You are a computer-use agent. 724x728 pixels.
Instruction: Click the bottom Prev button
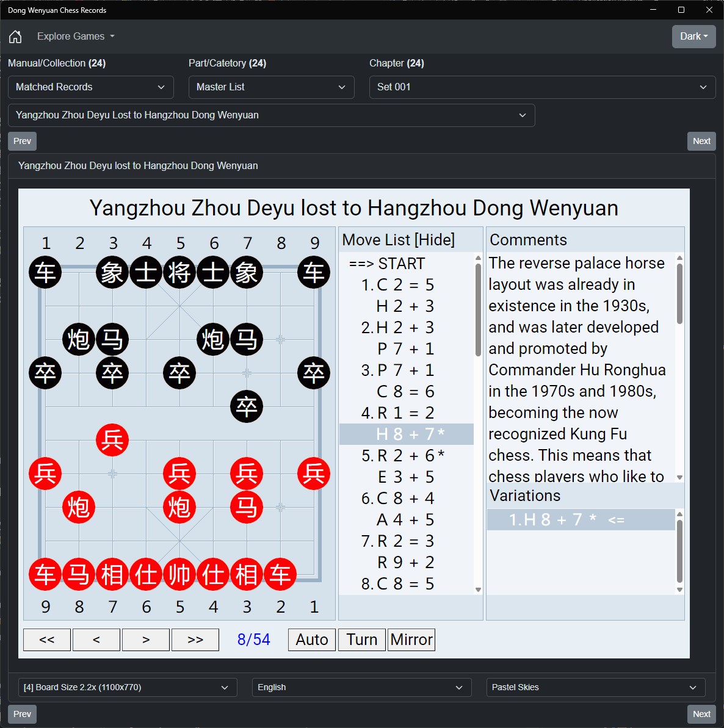(x=23, y=714)
